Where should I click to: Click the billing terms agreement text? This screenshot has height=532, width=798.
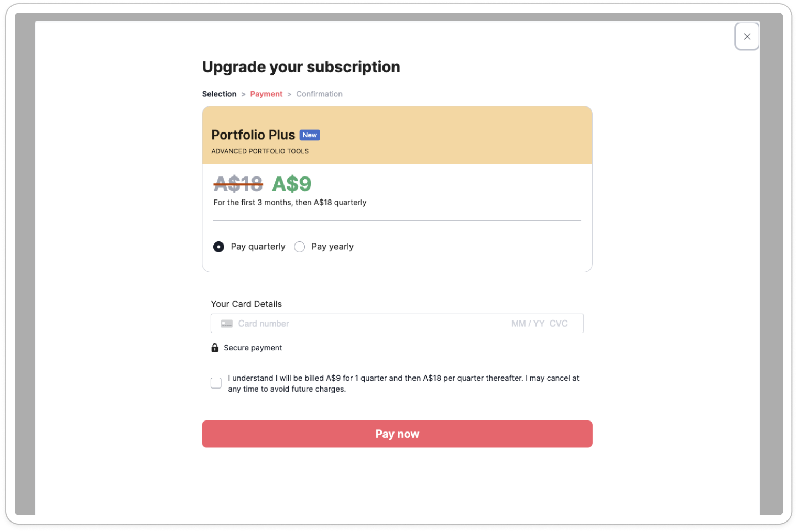pos(403,383)
